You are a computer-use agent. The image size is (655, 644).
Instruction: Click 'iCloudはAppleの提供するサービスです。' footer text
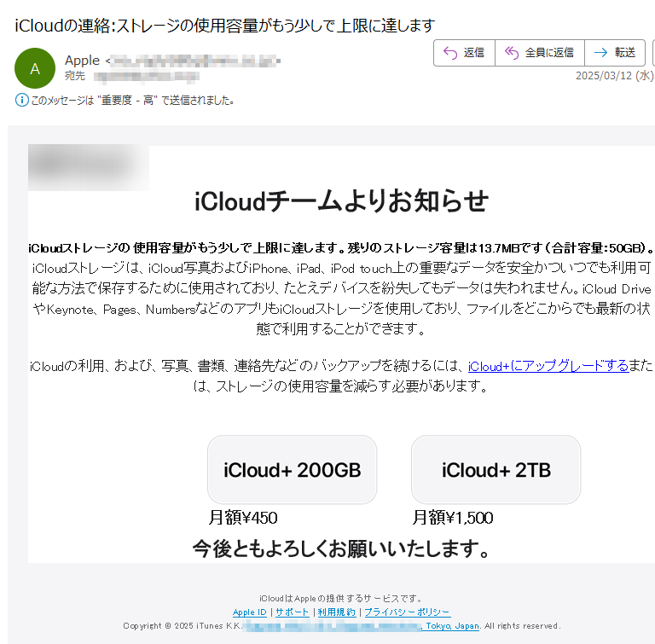(341, 599)
